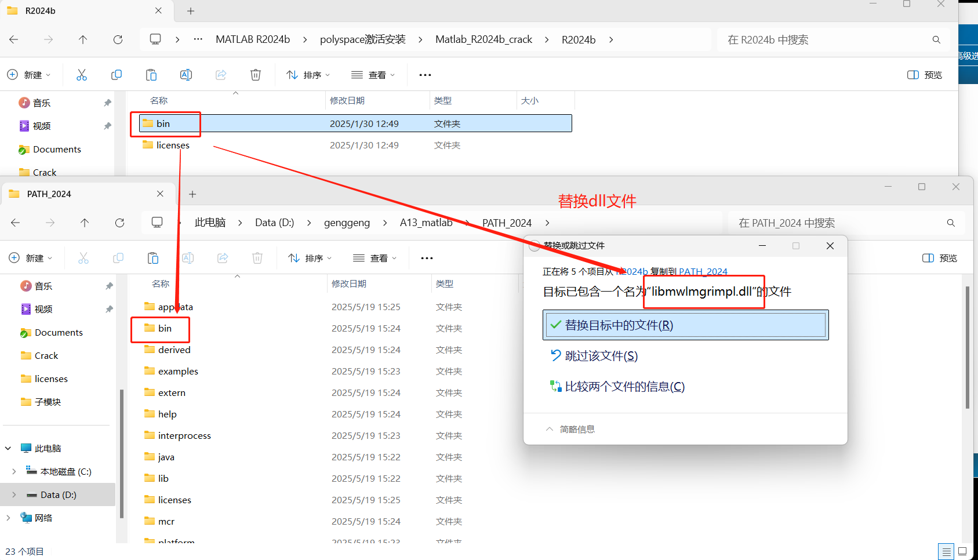The height and width of the screenshot is (560, 978).
Task: Select the PATH_2024 window tab
Action: 88,194
